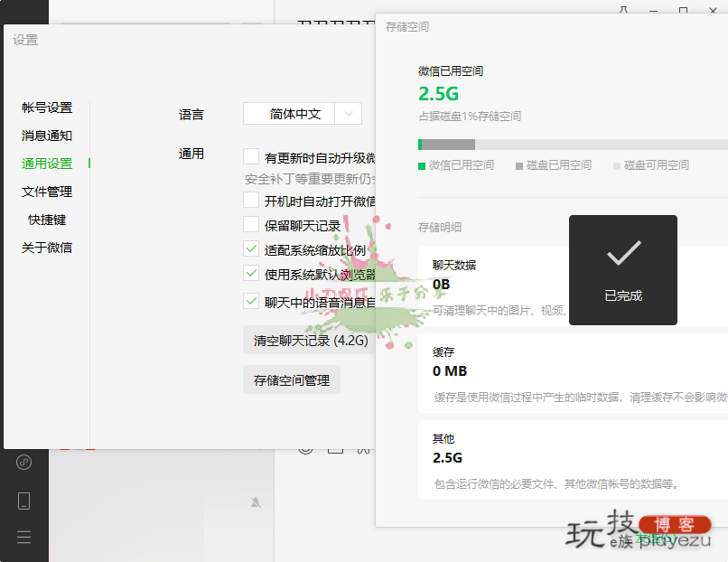
Task: Click the 聊天数据 heading in storage details
Action: pyautogui.click(x=454, y=266)
